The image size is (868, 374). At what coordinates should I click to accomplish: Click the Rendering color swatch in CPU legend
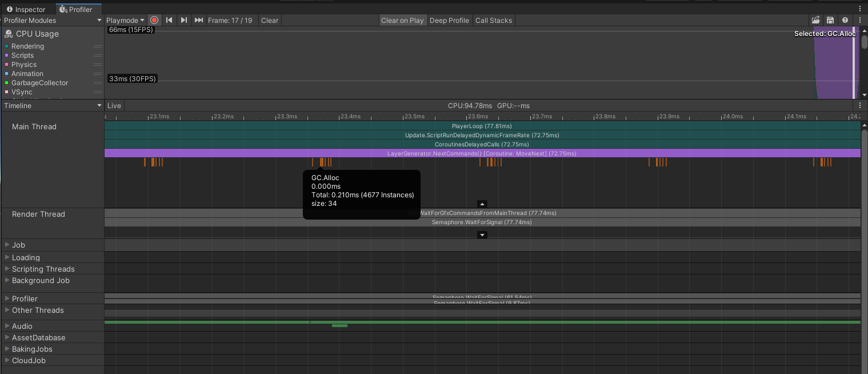pyautogui.click(x=7, y=46)
